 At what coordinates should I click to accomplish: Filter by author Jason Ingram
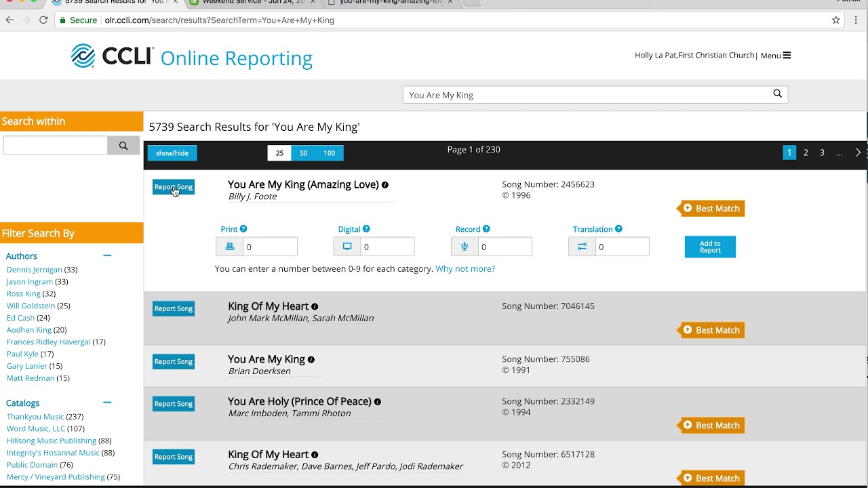(29, 282)
